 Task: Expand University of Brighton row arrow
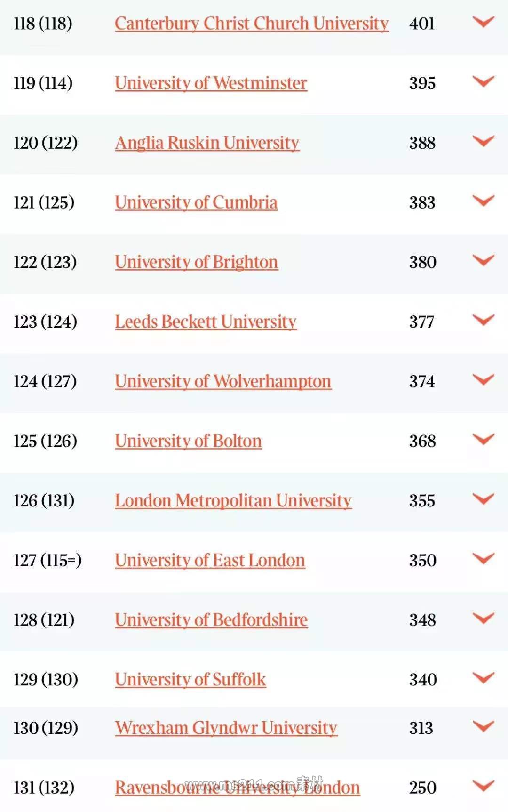point(483,260)
